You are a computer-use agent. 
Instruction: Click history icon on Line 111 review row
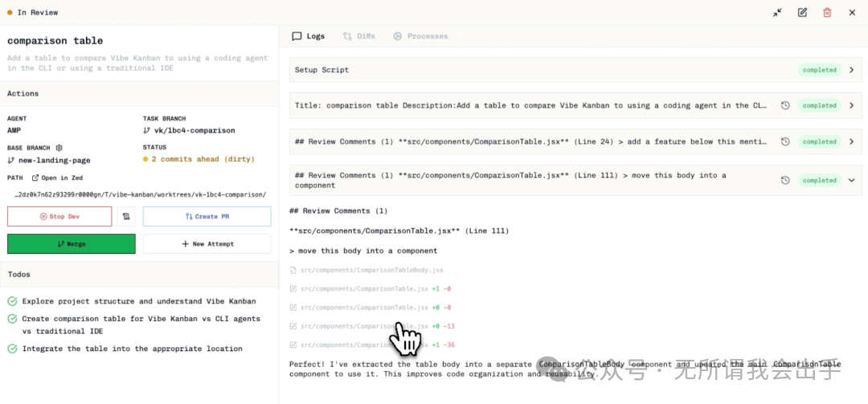coord(785,180)
